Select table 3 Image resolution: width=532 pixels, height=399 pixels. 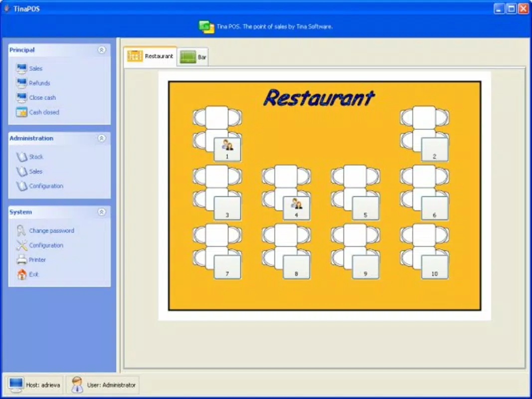pyautogui.click(x=227, y=208)
